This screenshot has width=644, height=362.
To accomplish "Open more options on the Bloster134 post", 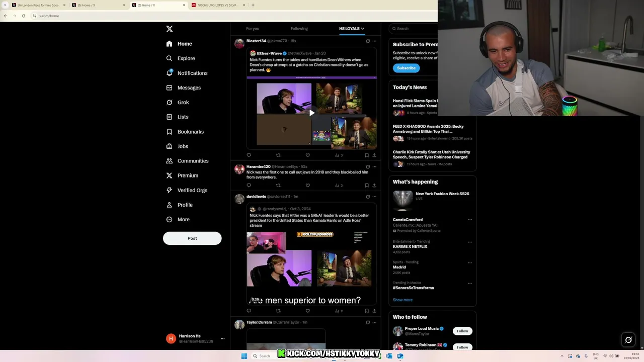I will [374, 41].
